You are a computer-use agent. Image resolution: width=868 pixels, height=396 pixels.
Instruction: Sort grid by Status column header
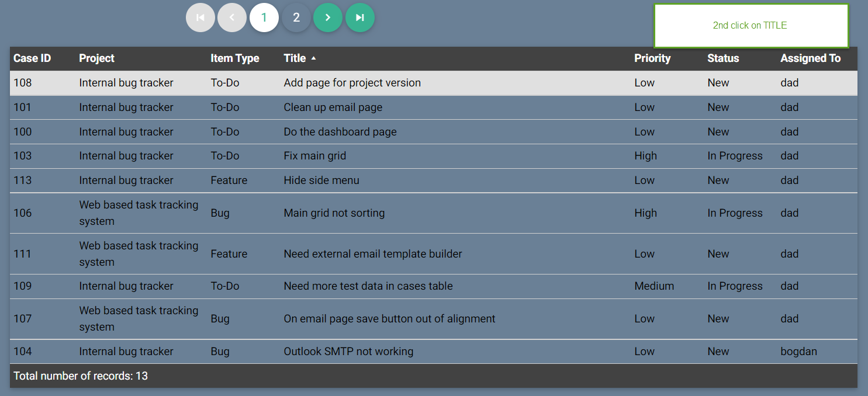point(723,58)
